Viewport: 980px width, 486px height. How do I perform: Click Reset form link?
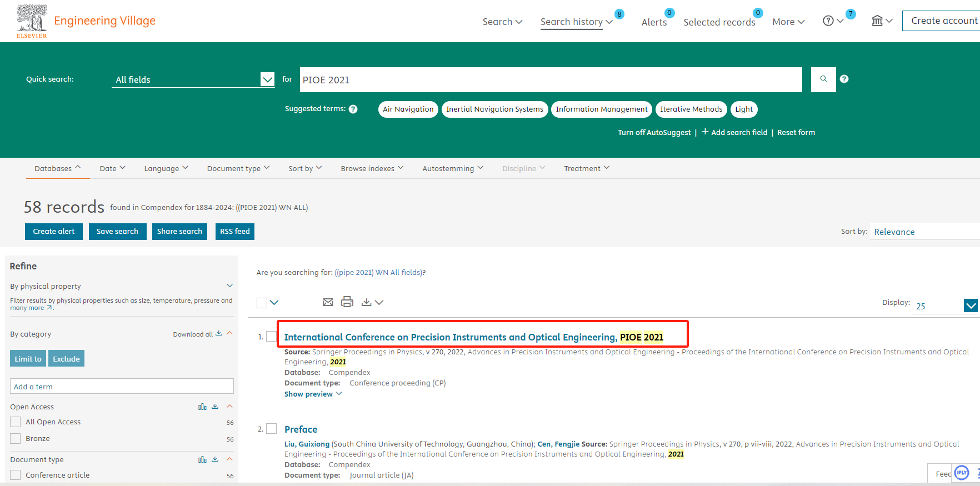[796, 132]
